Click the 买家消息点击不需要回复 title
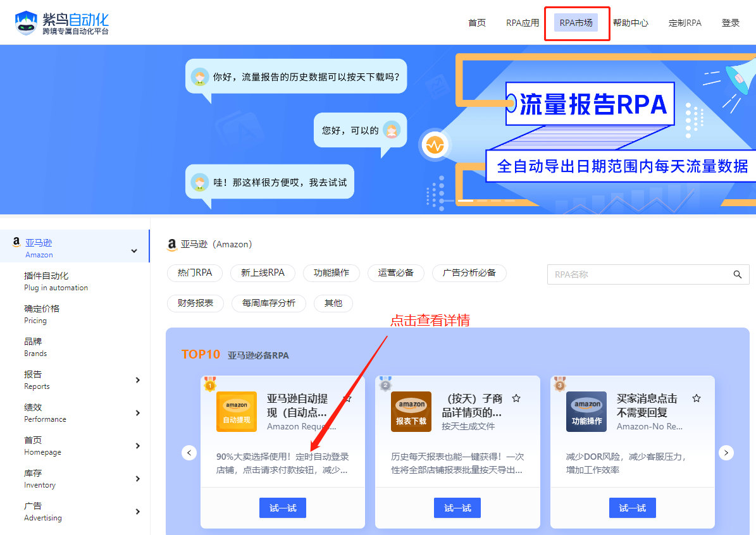 click(x=647, y=405)
